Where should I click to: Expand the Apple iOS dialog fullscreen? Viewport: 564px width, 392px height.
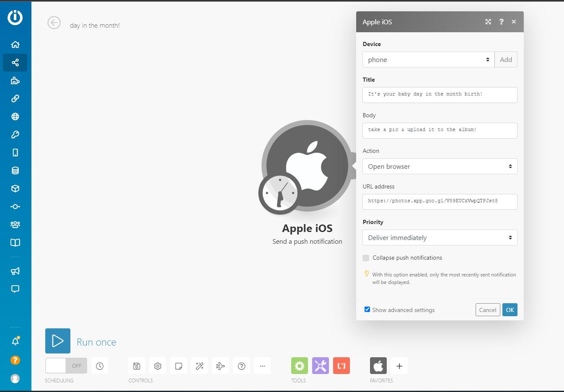pyautogui.click(x=488, y=22)
